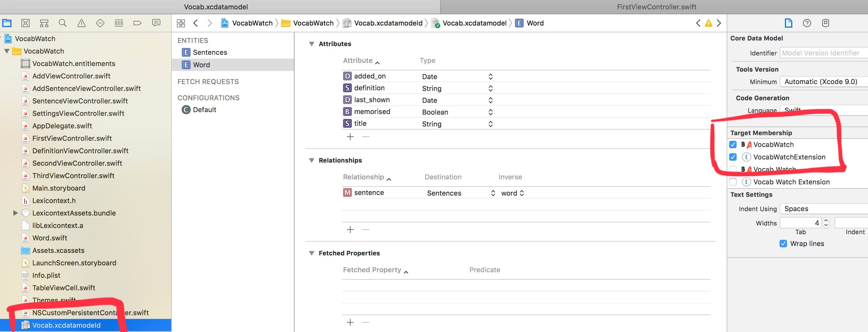Add a new attribute with plus button

[350, 137]
